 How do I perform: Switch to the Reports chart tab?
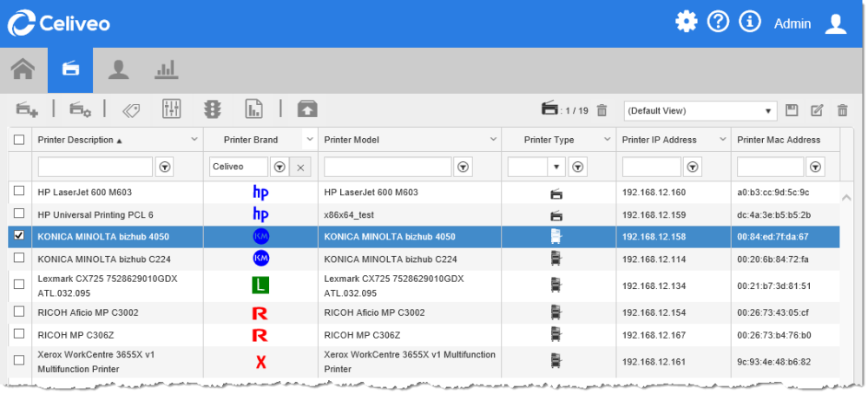(x=166, y=69)
